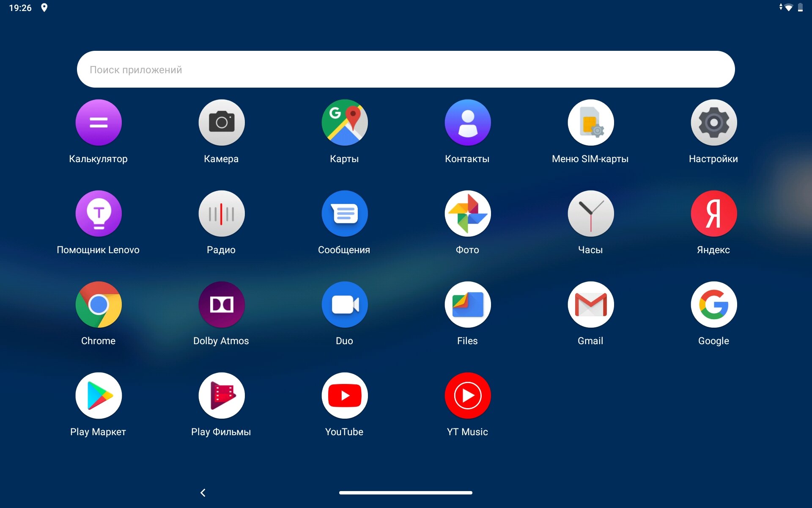Open Меню SIM-карты

click(591, 123)
